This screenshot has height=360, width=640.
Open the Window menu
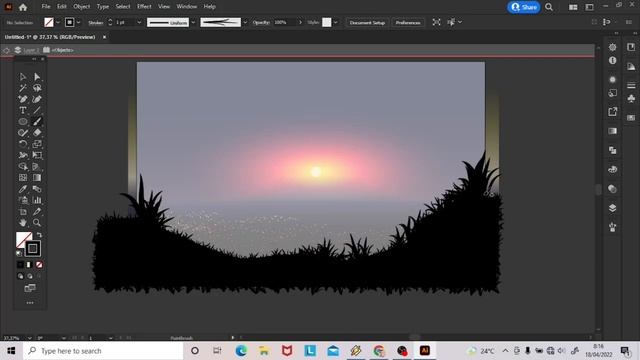[187, 7]
